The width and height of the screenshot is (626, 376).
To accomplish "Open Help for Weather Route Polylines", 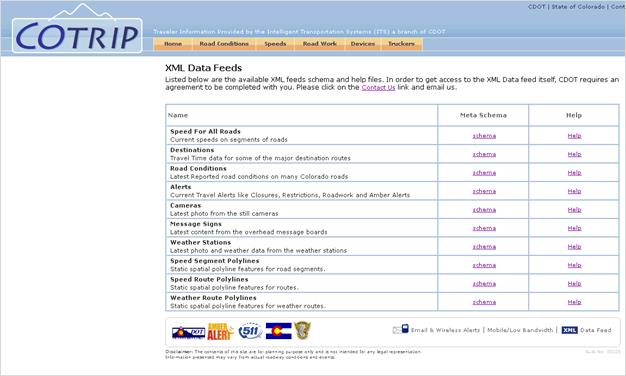I will point(574,302).
